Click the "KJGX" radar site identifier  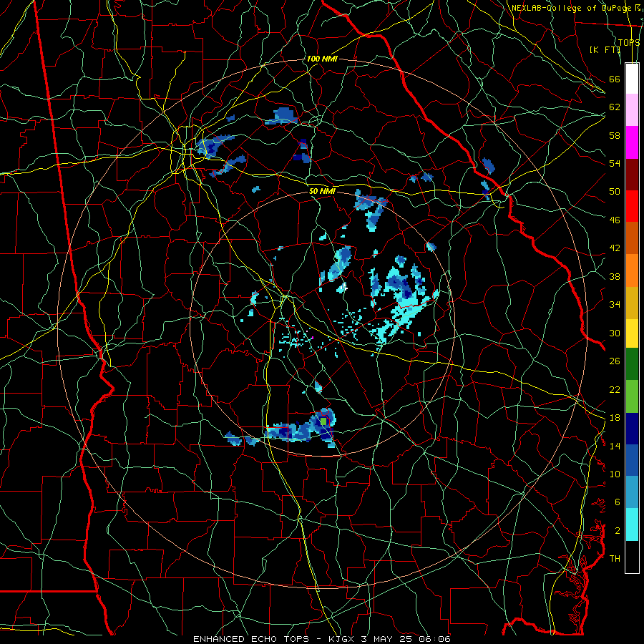click(x=341, y=639)
